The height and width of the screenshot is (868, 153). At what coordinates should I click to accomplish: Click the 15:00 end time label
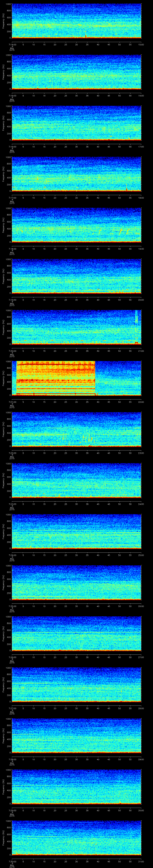[141, 44]
